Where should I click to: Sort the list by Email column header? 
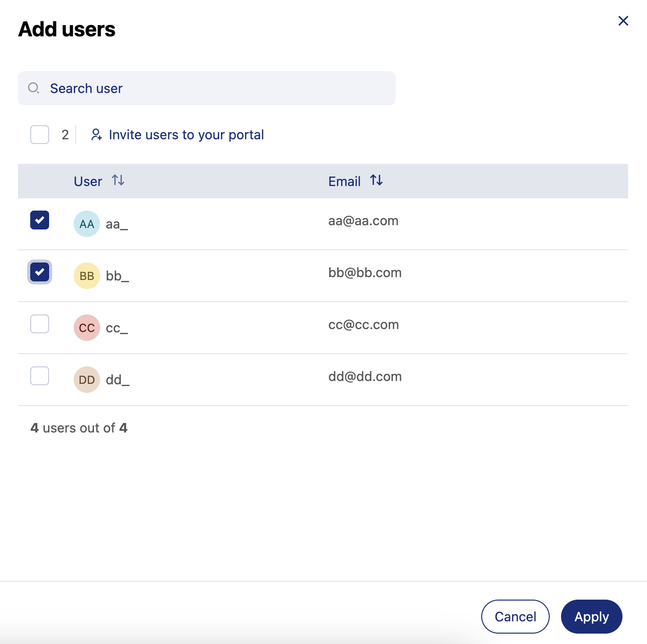pos(344,181)
